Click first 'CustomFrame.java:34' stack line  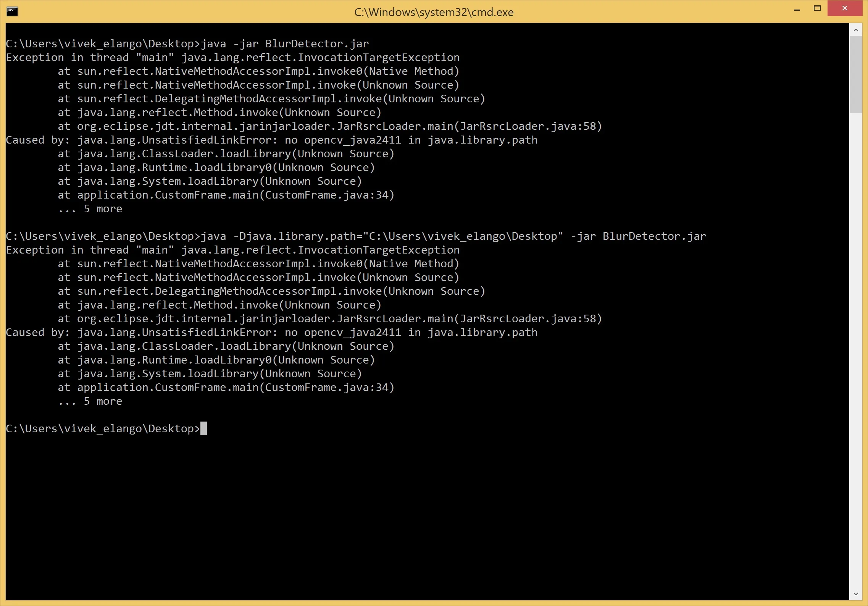pos(225,195)
